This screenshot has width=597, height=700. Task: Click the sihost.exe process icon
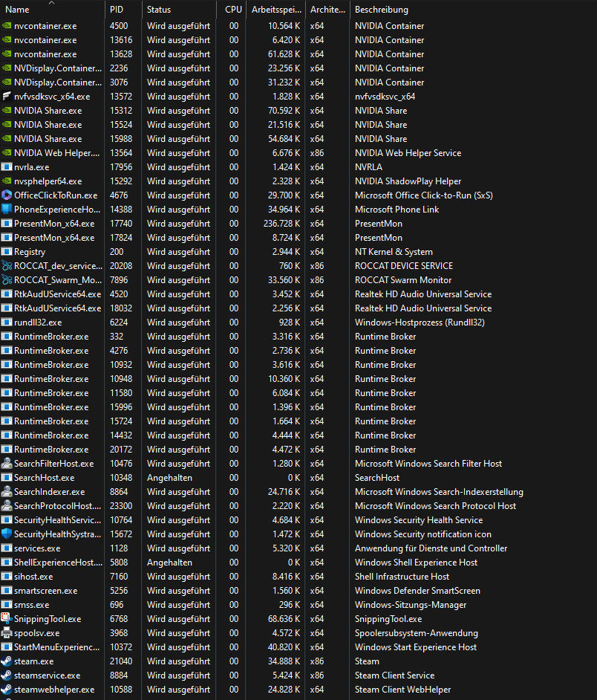pyautogui.click(x=6, y=577)
